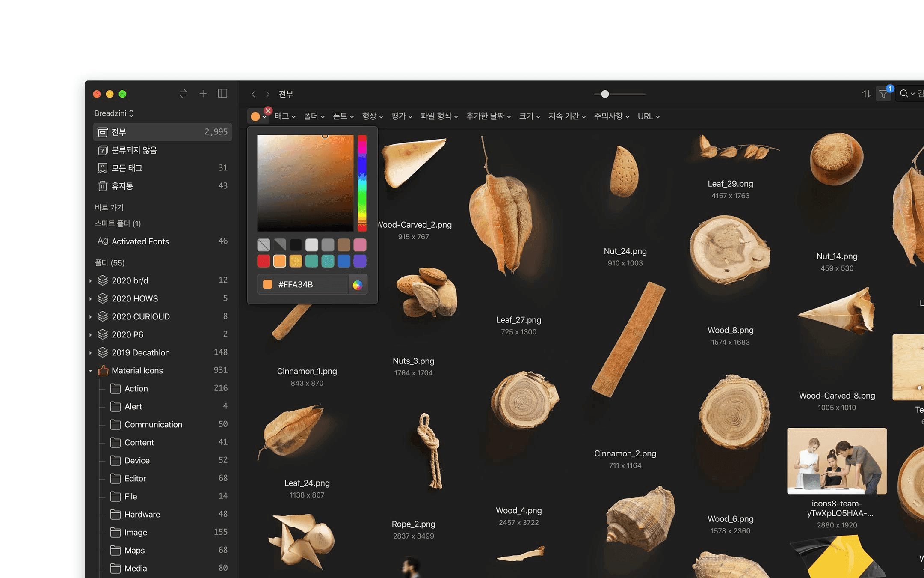This screenshot has width=924, height=578.
Task: Expand the 2020 br/d folder
Action: (x=91, y=281)
